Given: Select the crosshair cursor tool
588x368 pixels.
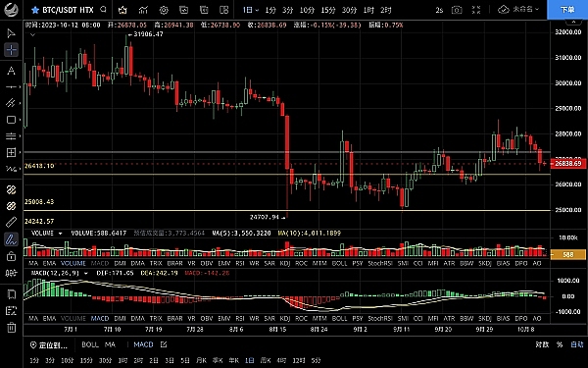Looking at the screenshot, I should tap(11, 50).
